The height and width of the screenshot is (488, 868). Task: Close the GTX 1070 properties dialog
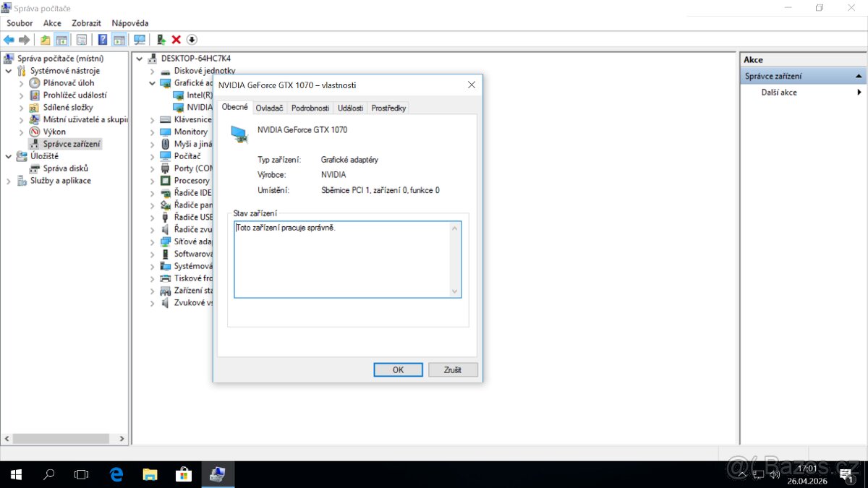(472, 85)
